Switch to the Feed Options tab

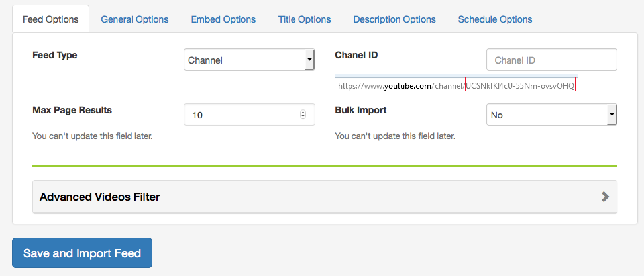tap(50, 19)
